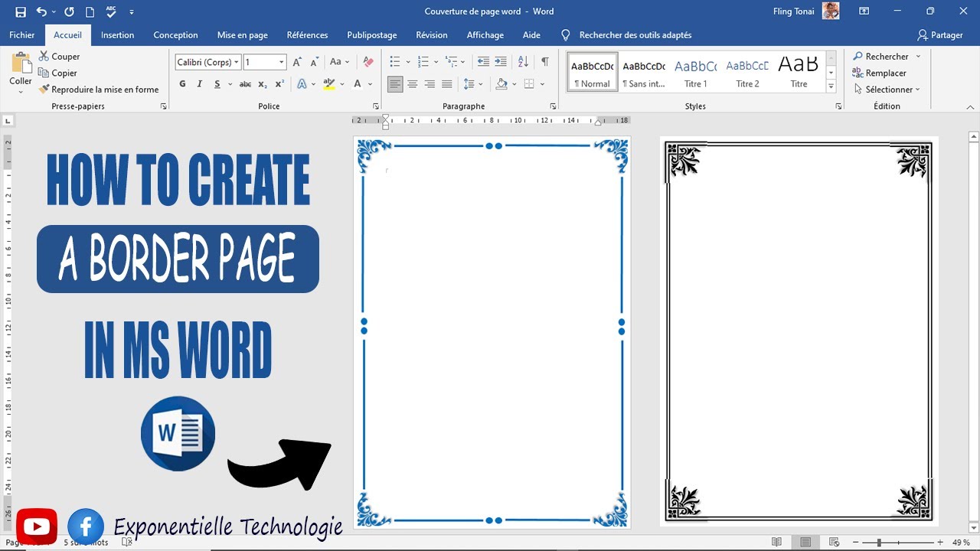980x551 pixels.
Task: Click the Remplacer button
Action: pyautogui.click(x=879, y=73)
